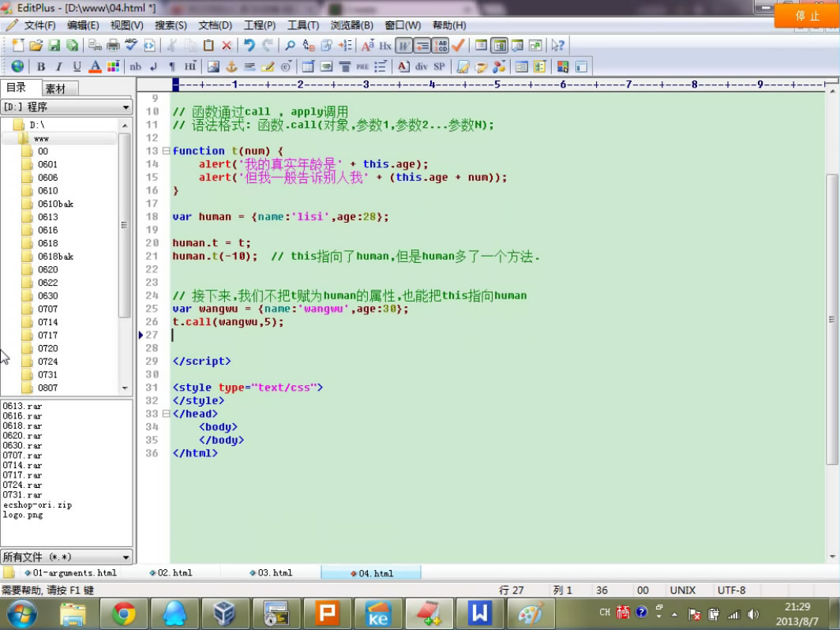Screen dimensions: 840x630
Task: Insert non-breaking space (nb) icon
Action: (136, 66)
